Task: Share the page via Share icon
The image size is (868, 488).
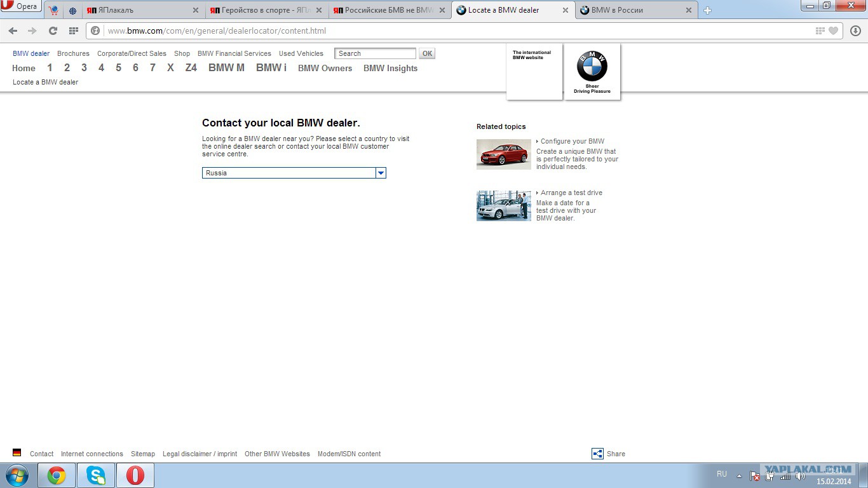Action: pyautogui.click(x=597, y=454)
